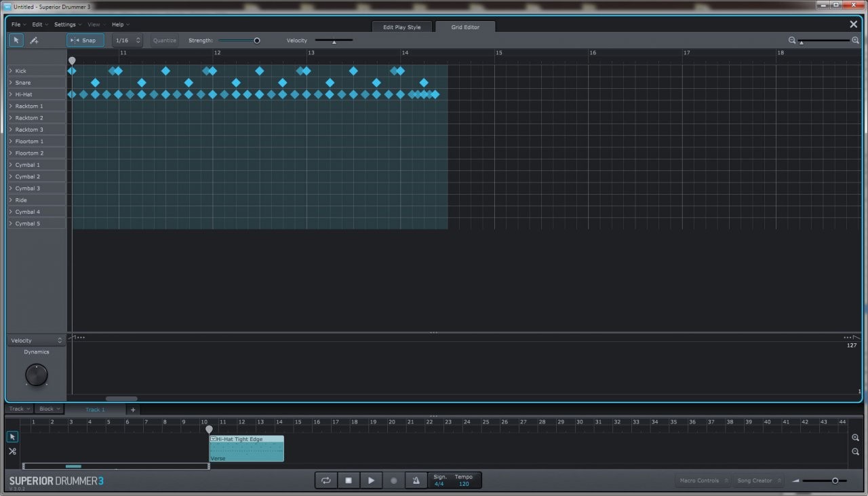868x496 pixels.
Task: Select the Cymbal 4 label
Action: pyautogui.click(x=28, y=212)
